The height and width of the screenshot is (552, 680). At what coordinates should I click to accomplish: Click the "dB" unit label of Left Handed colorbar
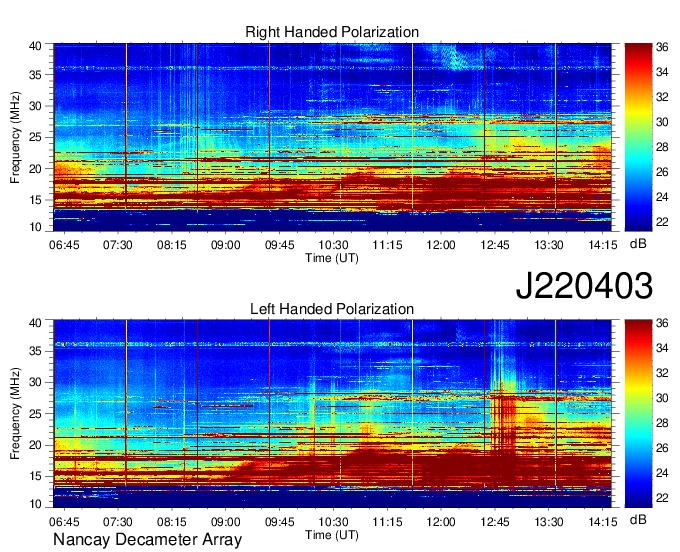pyautogui.click(x=638, y=519)
